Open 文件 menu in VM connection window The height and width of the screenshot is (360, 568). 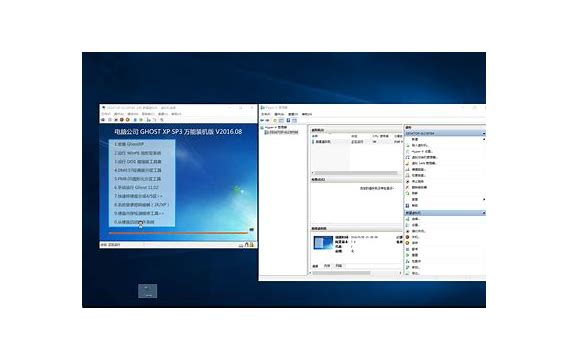pos(106,114)
